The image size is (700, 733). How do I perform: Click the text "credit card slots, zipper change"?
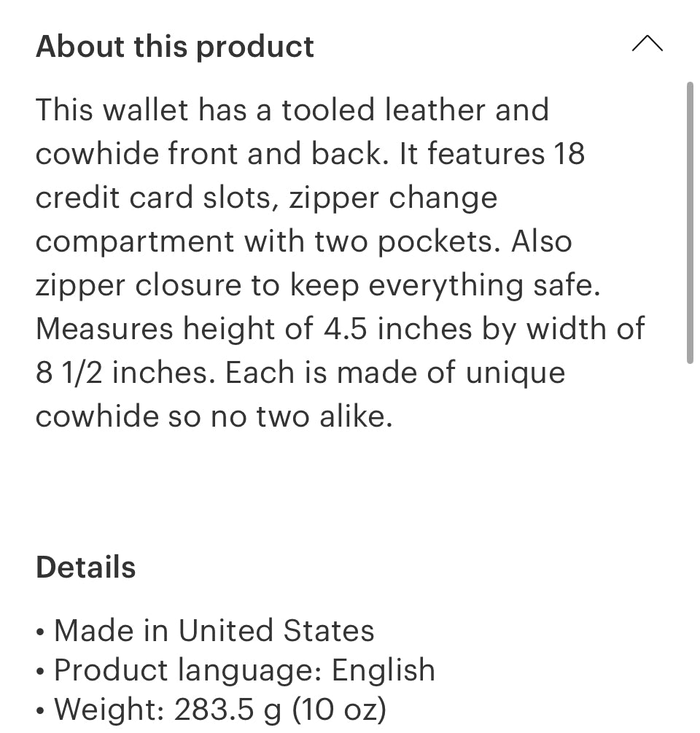coord(266,198)
